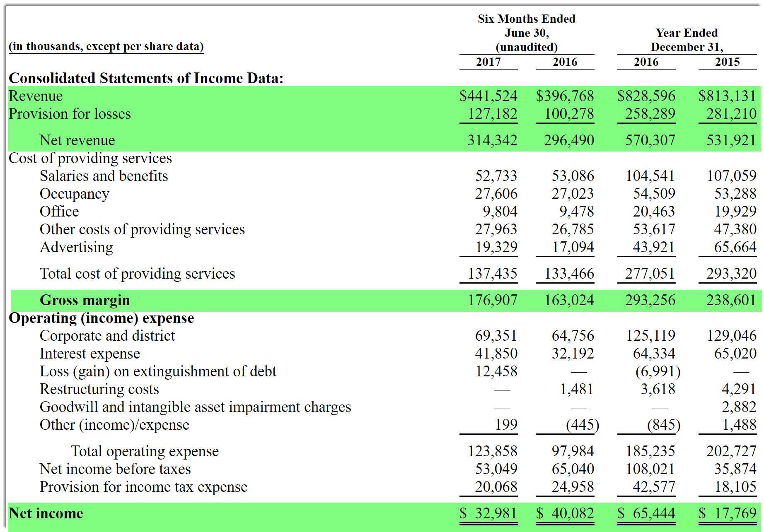764x532 pixels.
Task: Select total operating expense 123,858
Action: tap(493, 451)
